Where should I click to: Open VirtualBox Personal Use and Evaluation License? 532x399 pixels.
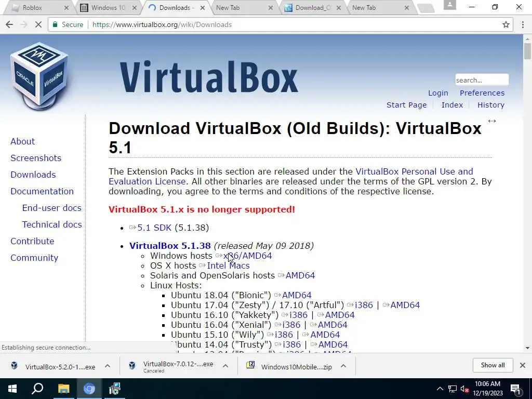pyautogui.click(x=291, y=177)
